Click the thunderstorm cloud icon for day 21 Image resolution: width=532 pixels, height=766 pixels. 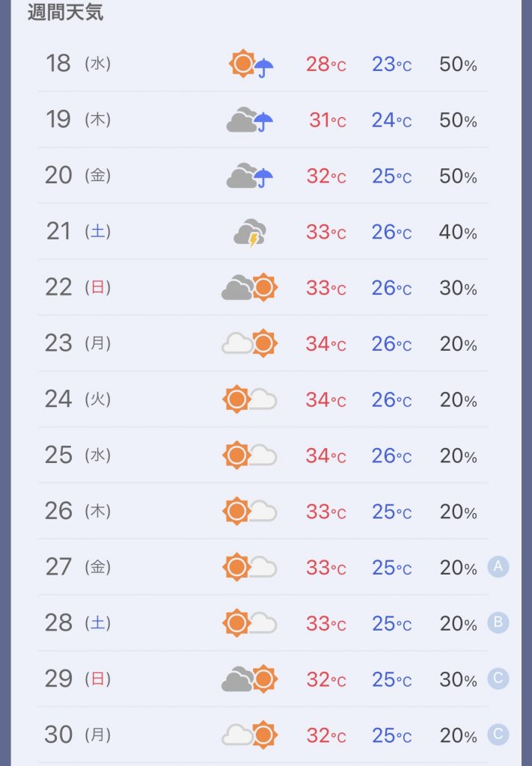pyautogui.click(x=250, y=232)
